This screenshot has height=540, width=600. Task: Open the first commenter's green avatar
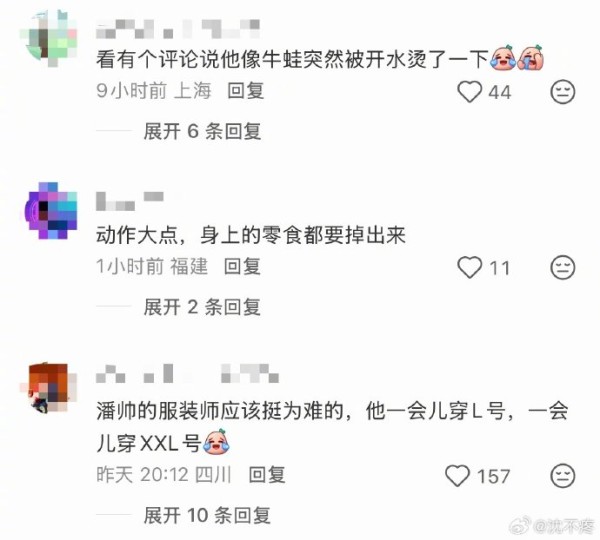pyautogui.click(x=49, y=38)
